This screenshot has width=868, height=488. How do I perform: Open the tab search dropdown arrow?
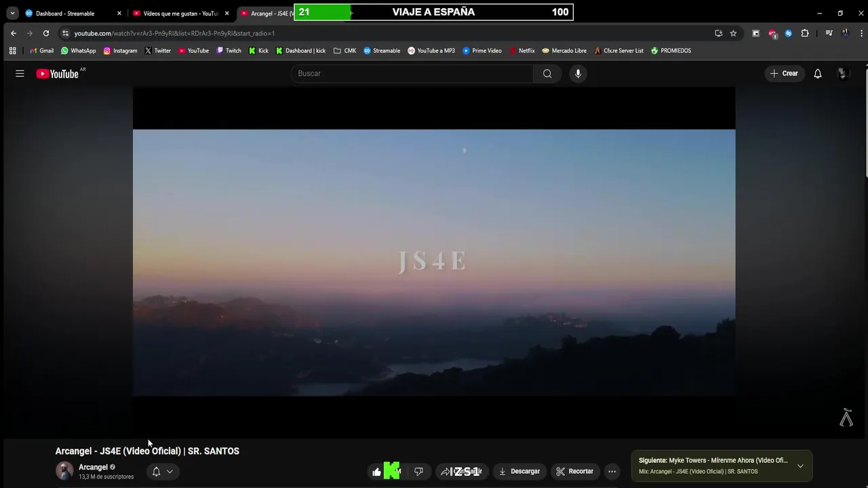[12, 14]
